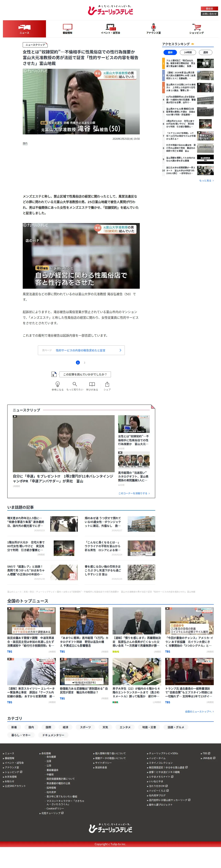Go to pagination page 2
221x868 pixels.
[x=84, y=363]
